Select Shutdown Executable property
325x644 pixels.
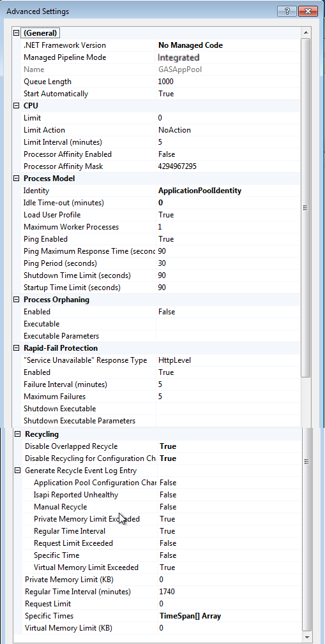(59, 409)
